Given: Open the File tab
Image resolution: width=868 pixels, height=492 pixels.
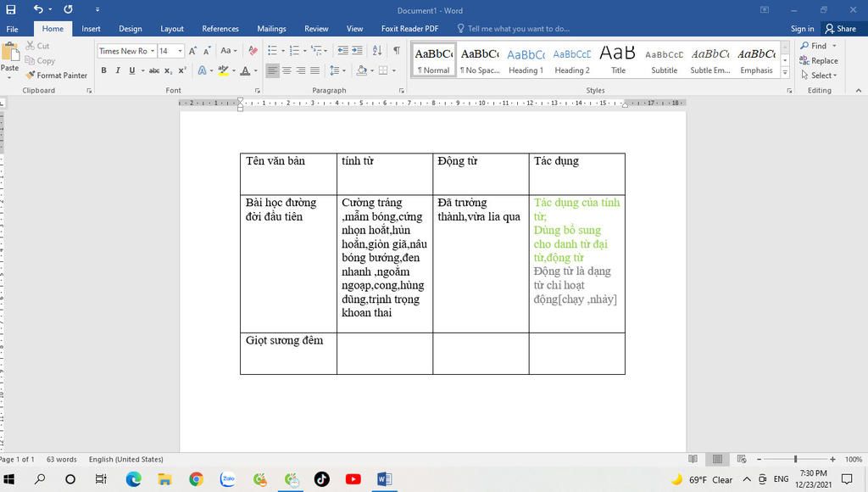Looking at the screenshot, I should [12, 29].
